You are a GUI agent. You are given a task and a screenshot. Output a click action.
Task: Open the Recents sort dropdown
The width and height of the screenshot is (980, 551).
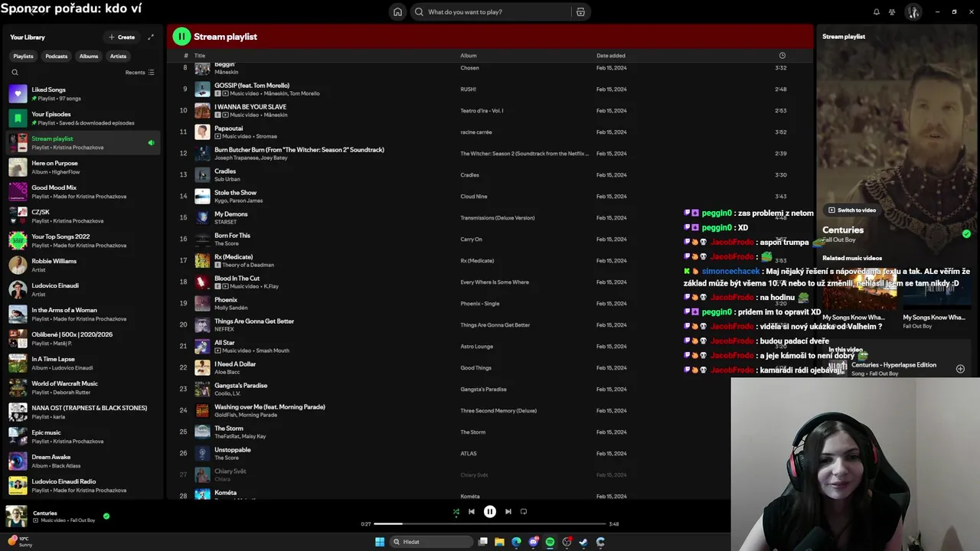coord(140,72)
